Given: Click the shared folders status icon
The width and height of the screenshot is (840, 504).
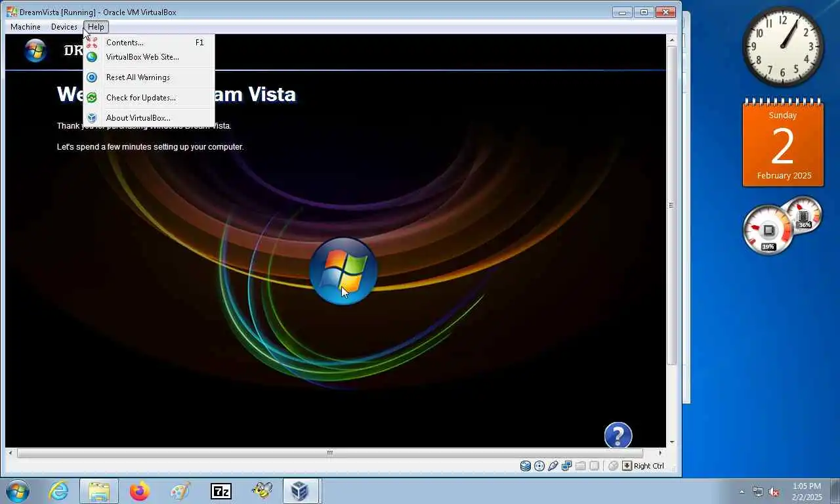Looking at the screenshot, I should pyautogui.click(x=580, y=466).
